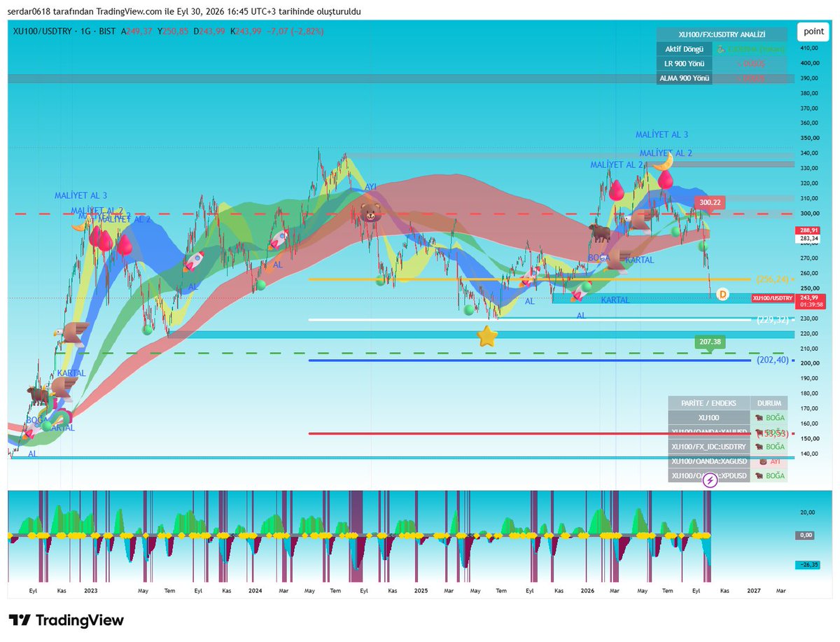This screenshot has height=642, width=840.
Task: Click the red XU100/USDTRY price axis label
Action: click(772, 298)
